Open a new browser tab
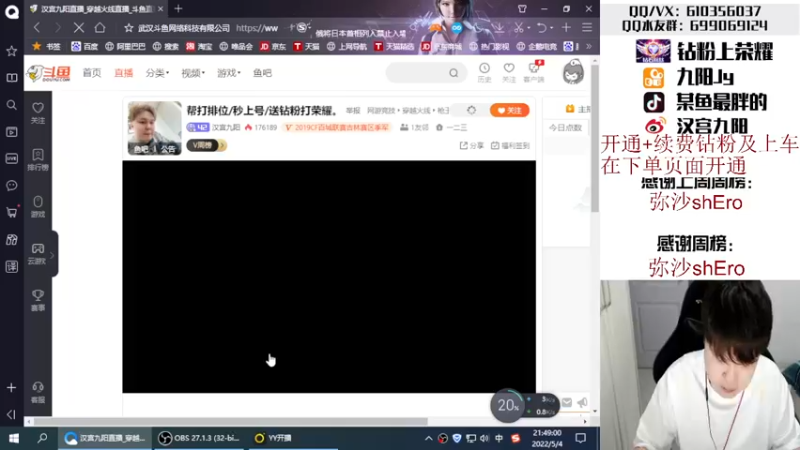Viewport: 800px width, 450px height. pyautogui.click(x=178, y=9)
